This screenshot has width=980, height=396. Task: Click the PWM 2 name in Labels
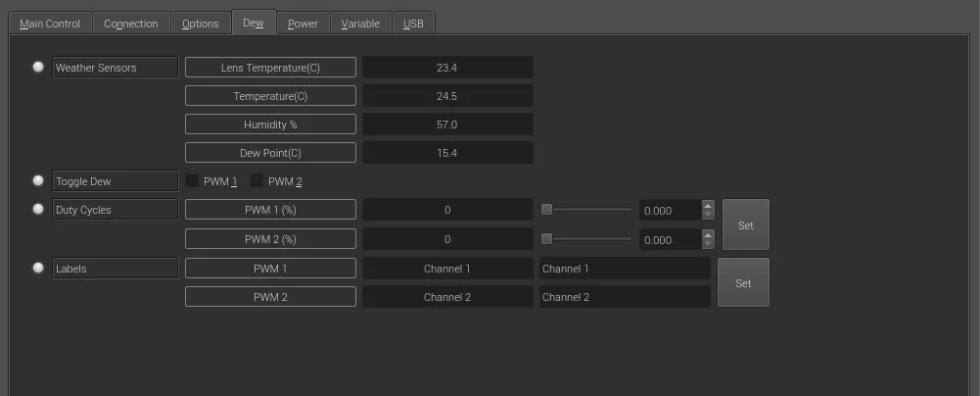(x=270, y=297)
